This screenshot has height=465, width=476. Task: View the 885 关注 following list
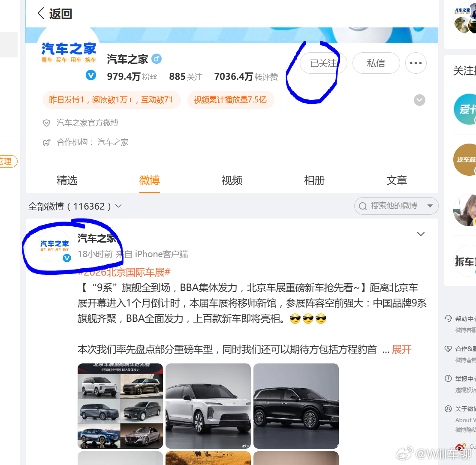pyautogui.click(x=186, y=77)
